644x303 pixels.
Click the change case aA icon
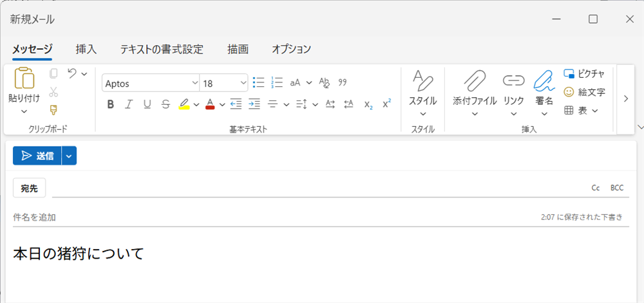[x=296, y=82]
